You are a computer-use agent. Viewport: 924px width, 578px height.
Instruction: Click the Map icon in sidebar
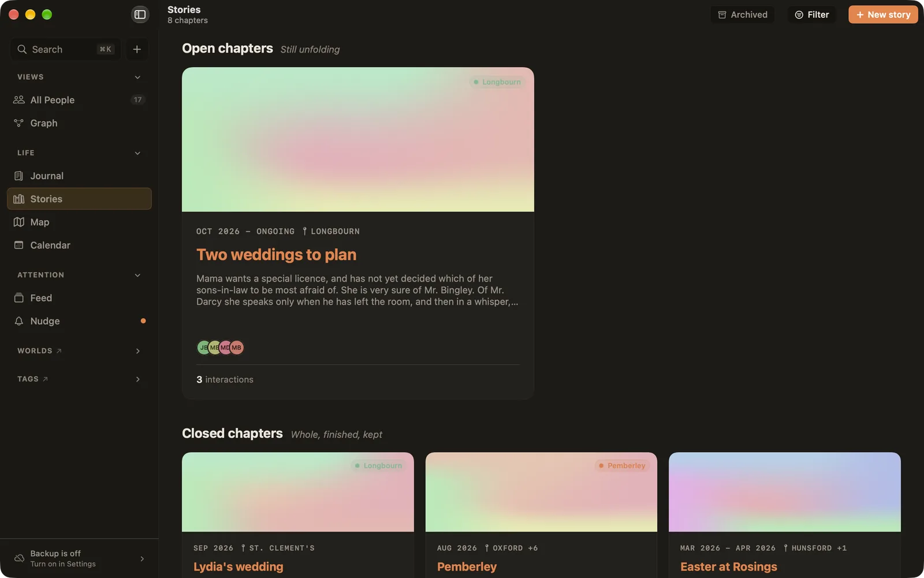18,222
